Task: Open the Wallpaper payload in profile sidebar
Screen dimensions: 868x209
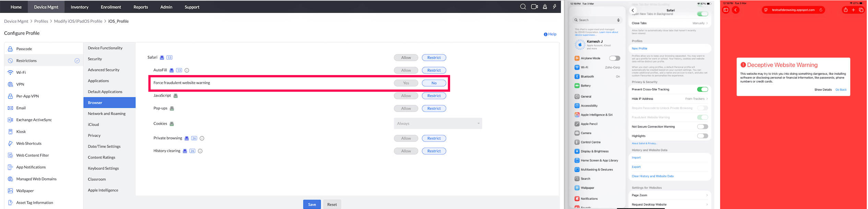Action: (x=44, y=191)
